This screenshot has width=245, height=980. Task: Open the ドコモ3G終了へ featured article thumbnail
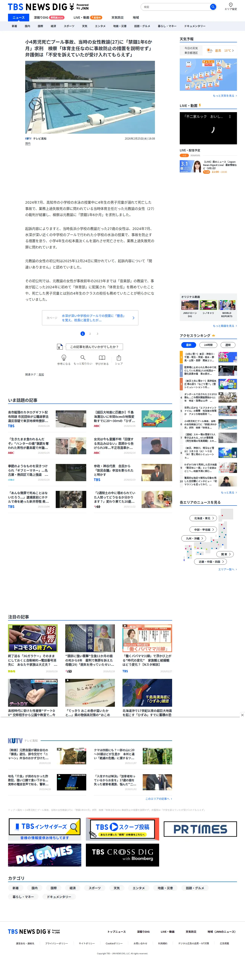coord(33,638)
